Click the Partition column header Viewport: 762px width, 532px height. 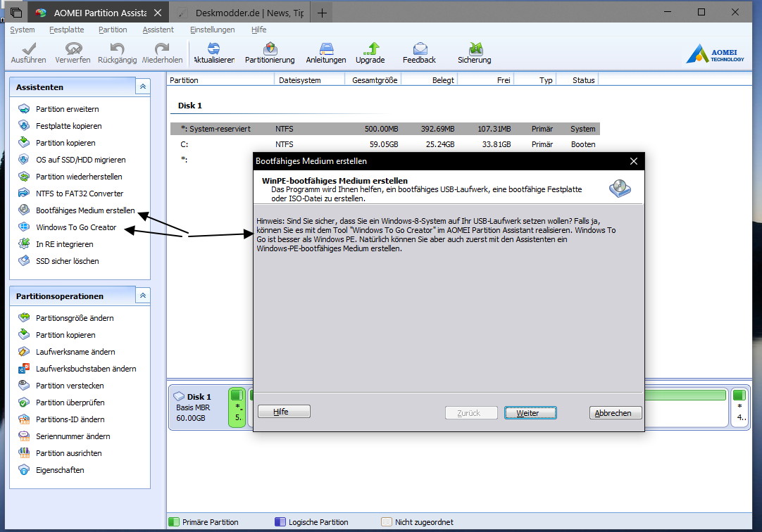coord(220,80)
